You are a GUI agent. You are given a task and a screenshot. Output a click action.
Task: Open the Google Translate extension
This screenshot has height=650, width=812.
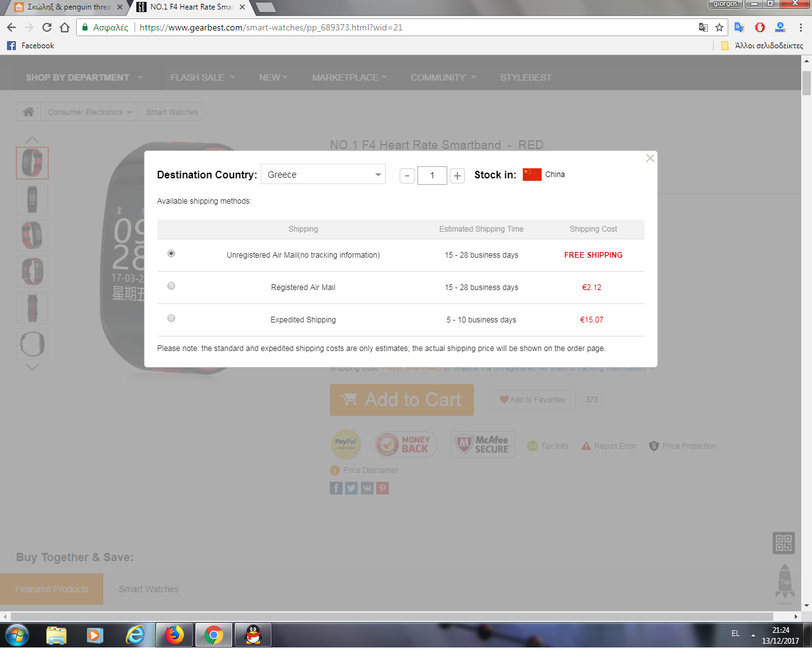point(740,27)
